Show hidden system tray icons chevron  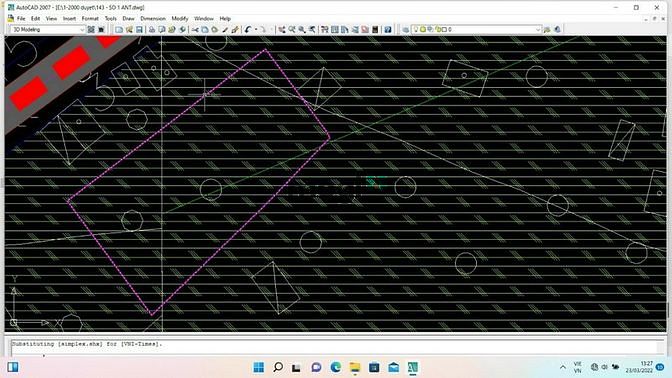pyautogui.click(x=563, y=367)
